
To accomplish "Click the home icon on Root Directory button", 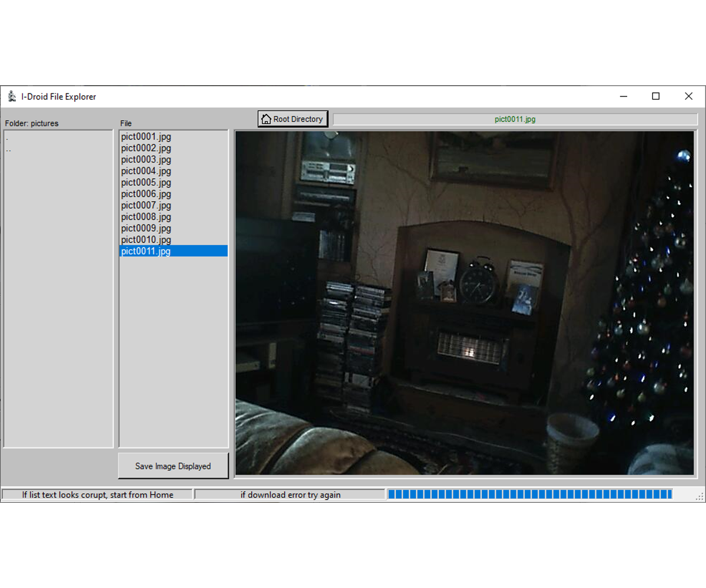I will click(265, 118).
